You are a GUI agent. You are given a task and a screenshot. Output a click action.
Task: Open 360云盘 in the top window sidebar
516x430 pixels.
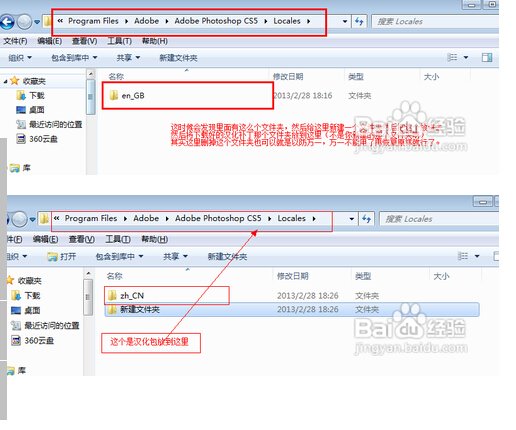(37, 139)
